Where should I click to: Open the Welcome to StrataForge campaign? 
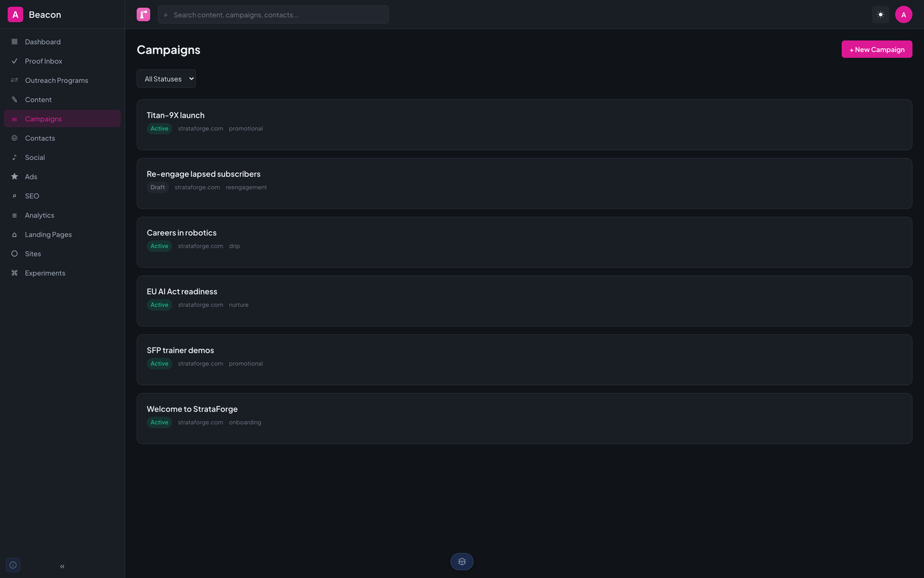(524, 419)
